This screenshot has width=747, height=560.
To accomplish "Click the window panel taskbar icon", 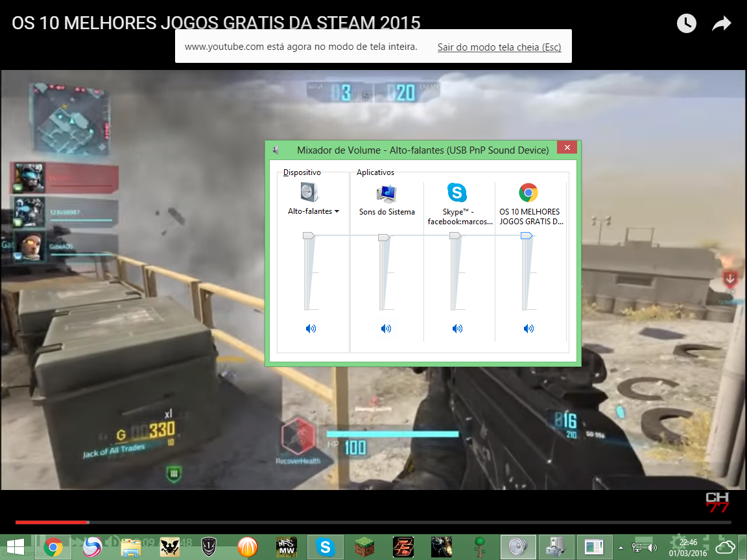I will (595, 547).
